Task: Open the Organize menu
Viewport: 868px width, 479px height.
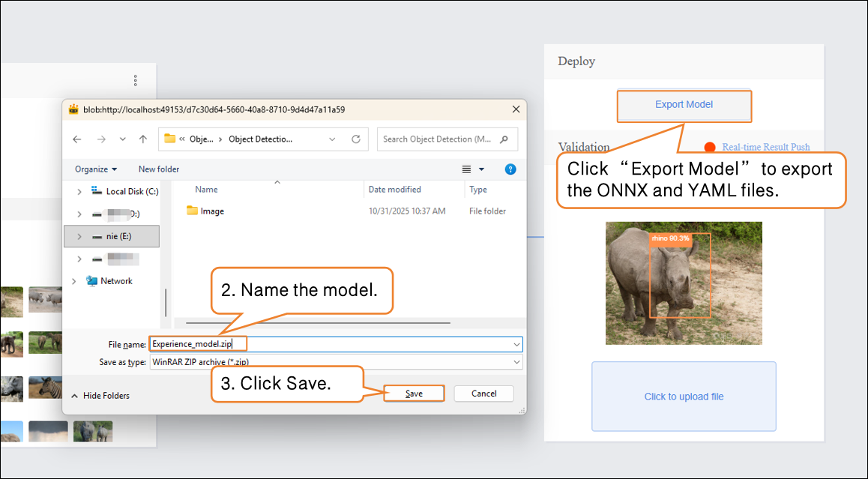Action: (x=96, y=169)
